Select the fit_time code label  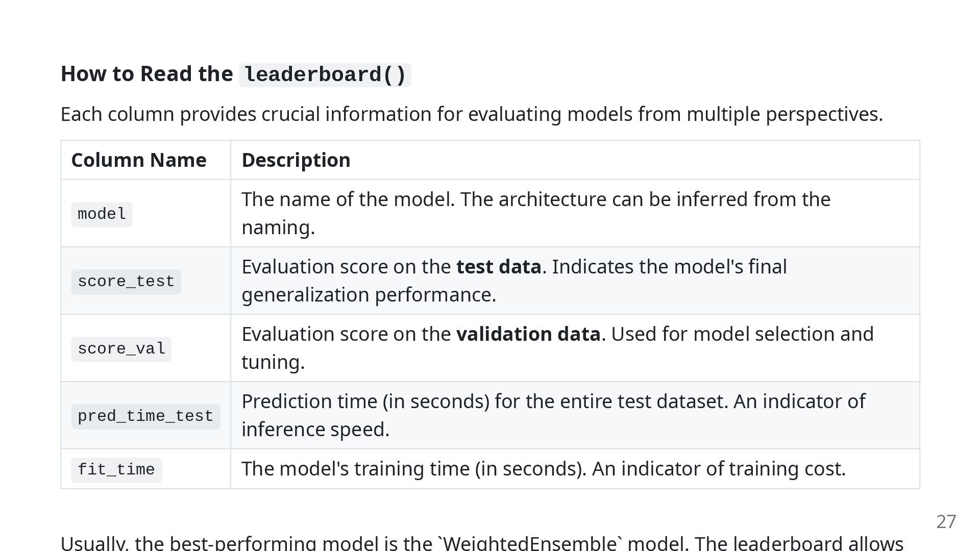point(116,470)
